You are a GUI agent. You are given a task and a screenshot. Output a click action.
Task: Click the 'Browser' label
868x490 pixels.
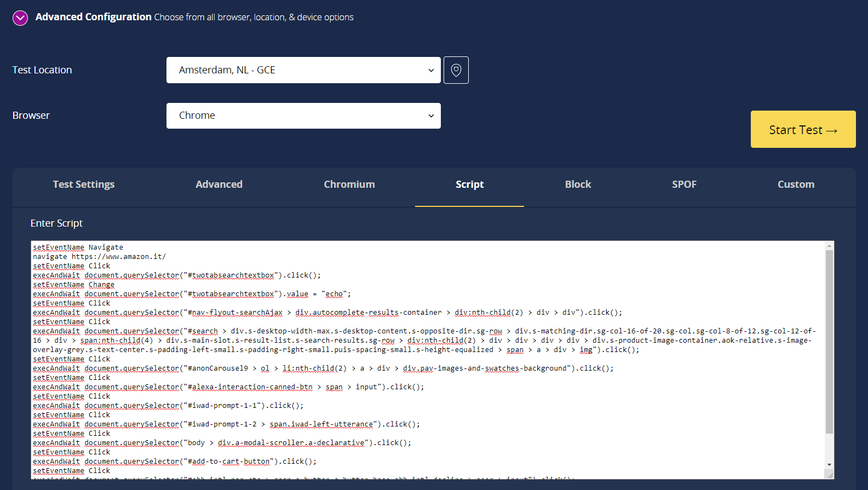[31, 116]
